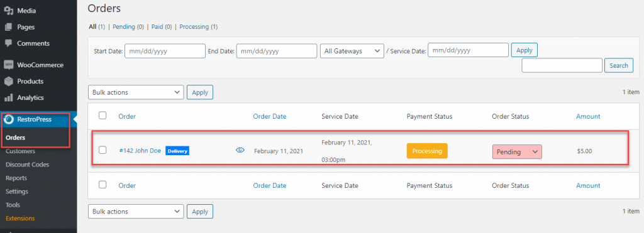Click the Products box icon

8,81
